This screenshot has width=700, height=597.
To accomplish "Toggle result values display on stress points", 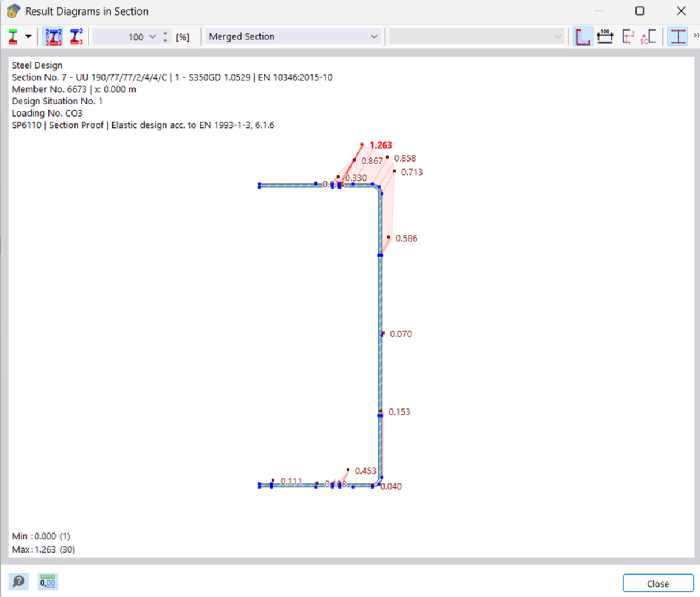I will click(x=53, y=37).
